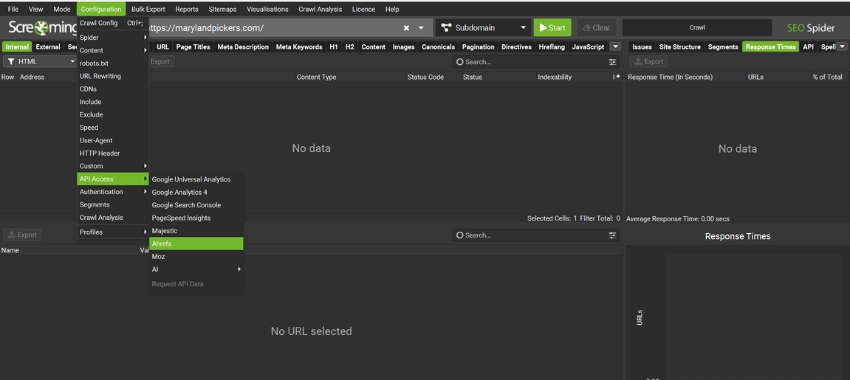Open the Mode menu
The height and width of the screenshot is (380, 850).
click(62, 9)
